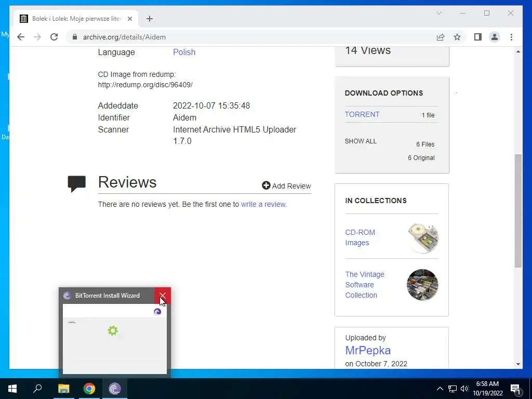Open Windows taskbar search
Image resolution: width=532 pixels, height=399 pixels.
pyautogui.click(x=37, y=389)
